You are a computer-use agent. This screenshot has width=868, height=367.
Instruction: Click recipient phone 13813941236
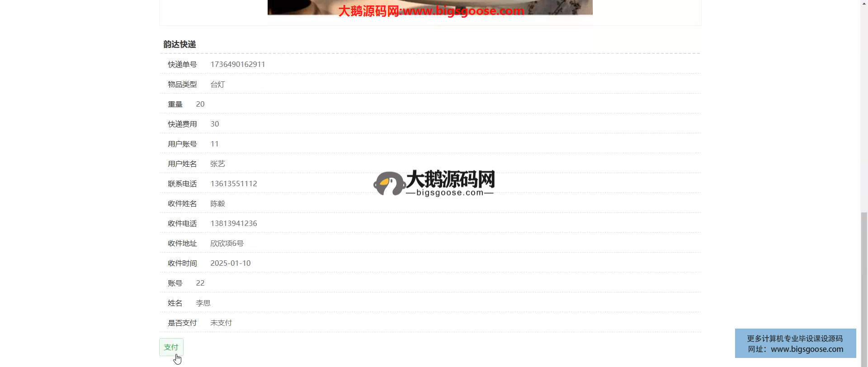[x=234, y=224]
